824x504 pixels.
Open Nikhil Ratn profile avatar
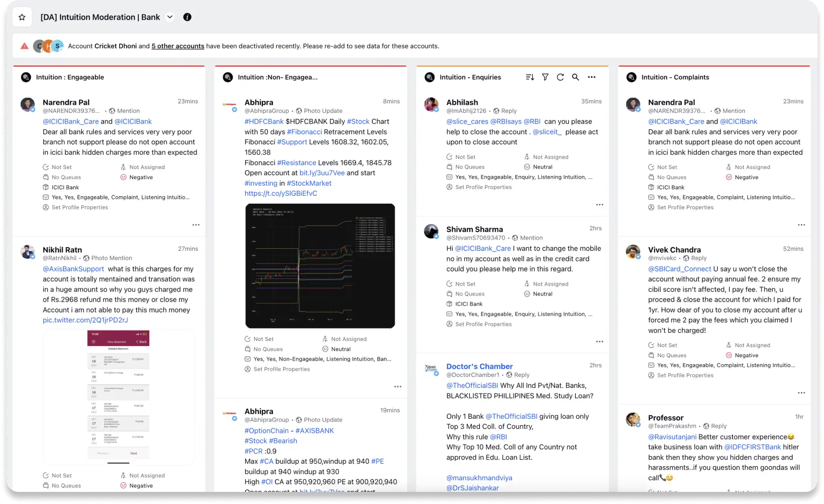click(x=28, y=252)
